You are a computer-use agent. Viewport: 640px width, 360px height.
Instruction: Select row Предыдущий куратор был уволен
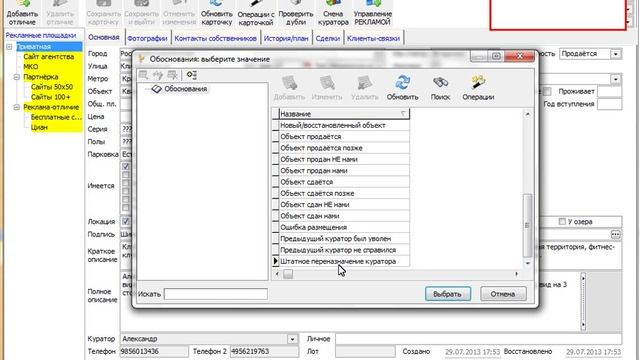tap(344, 238)
